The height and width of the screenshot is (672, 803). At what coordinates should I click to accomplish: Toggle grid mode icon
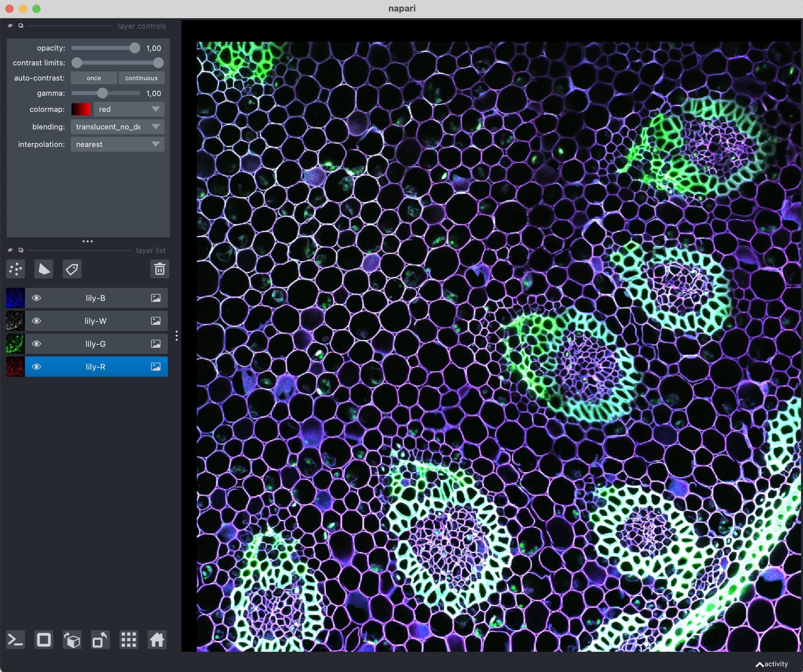coord(129,640)
